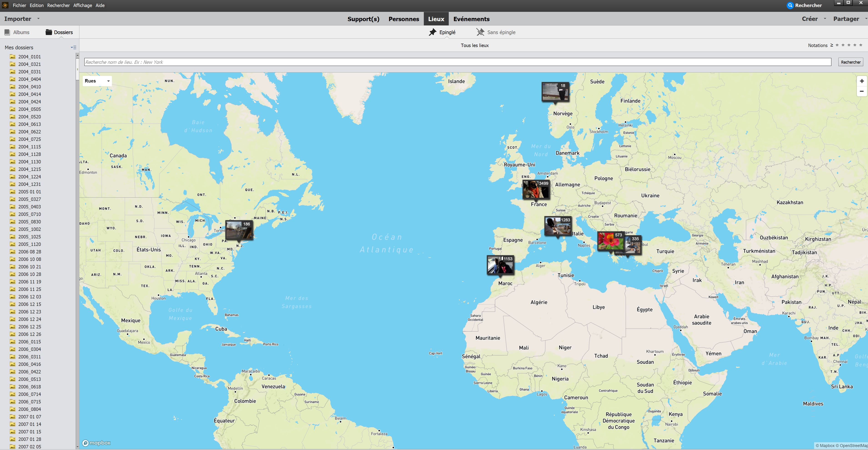Select folder 2005_1120
Viewport: 868px width, 450px height.
(x=29, y=244)
